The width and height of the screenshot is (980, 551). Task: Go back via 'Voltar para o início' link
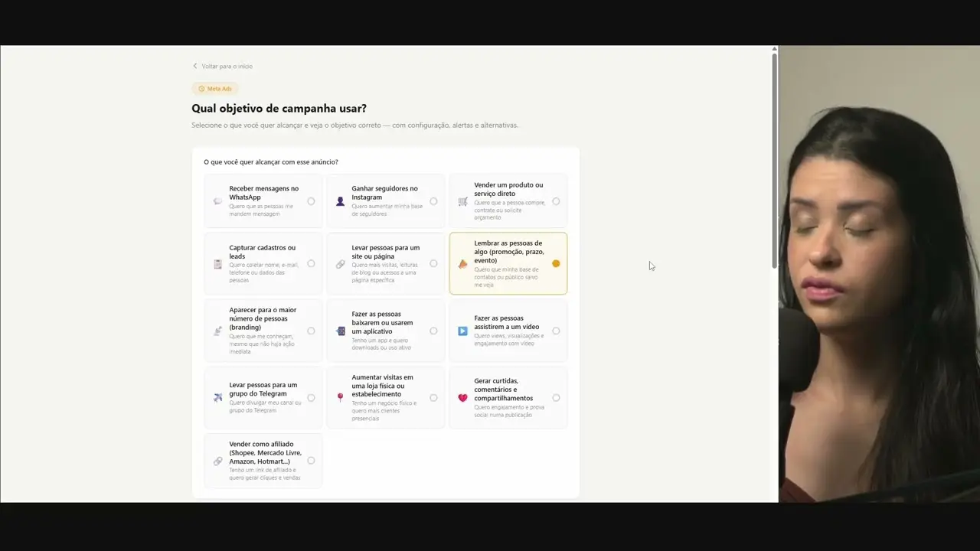(222, 66)
